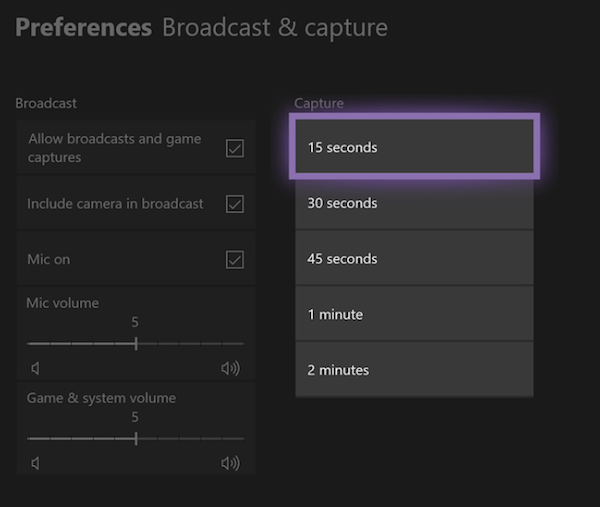Pick the 45 seconds capture option
Viewport: 600px width, 507px height.
pos(414,259)
